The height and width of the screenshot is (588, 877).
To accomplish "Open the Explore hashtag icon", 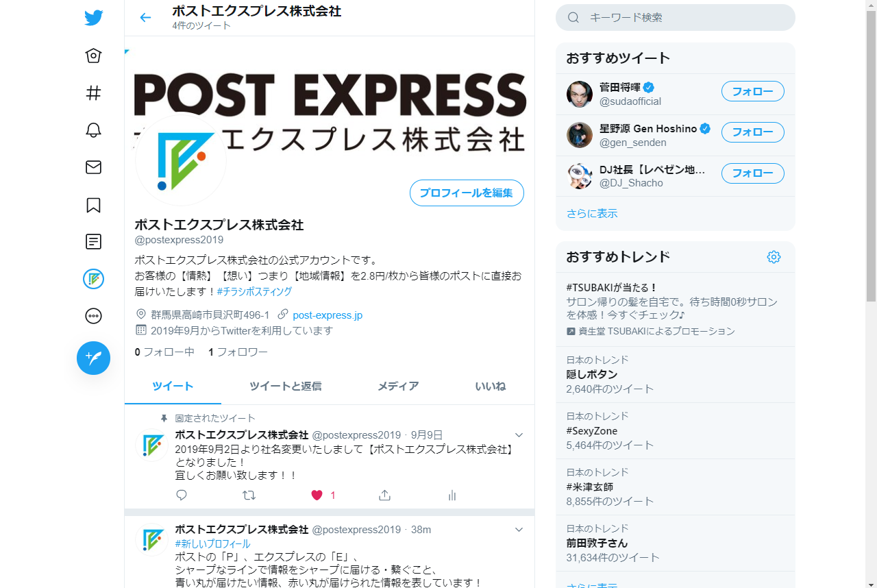I will (x=94, y=93).
